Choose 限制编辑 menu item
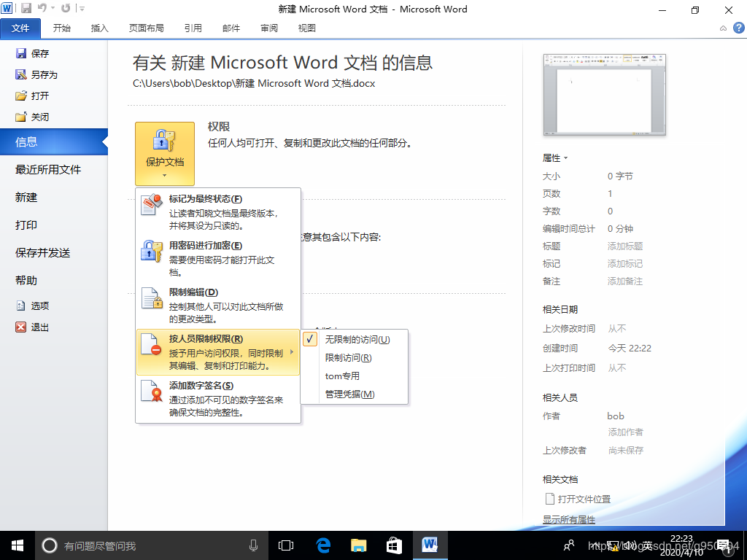747x560 pixels. [219, 306]
